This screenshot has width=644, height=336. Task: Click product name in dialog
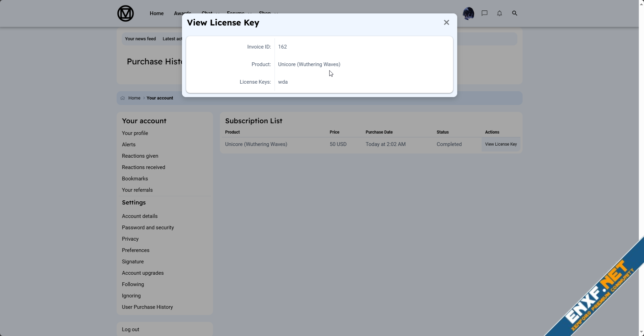(x=309, y=64)
